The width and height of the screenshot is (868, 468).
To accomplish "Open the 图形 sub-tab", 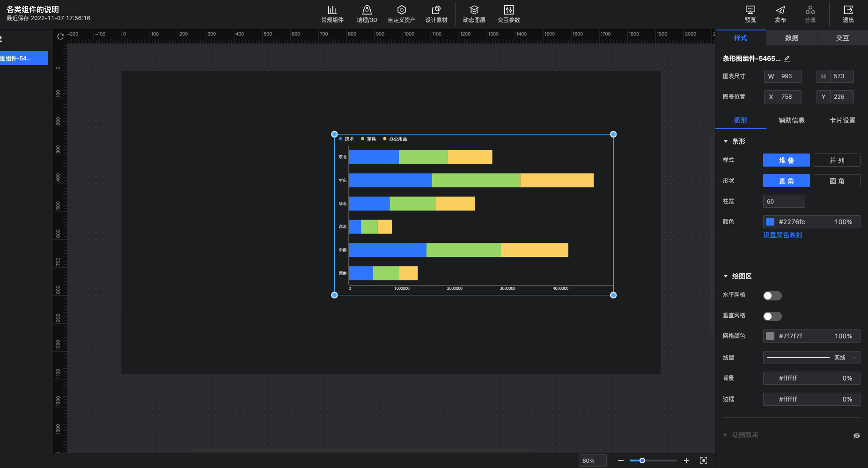I will coord(741,120).
